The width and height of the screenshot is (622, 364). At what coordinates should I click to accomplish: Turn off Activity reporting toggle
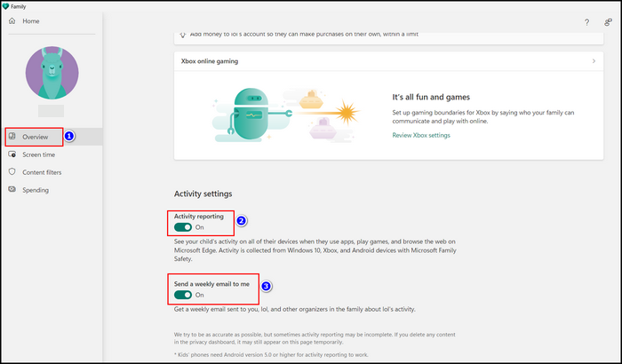[x=183, y=227]
